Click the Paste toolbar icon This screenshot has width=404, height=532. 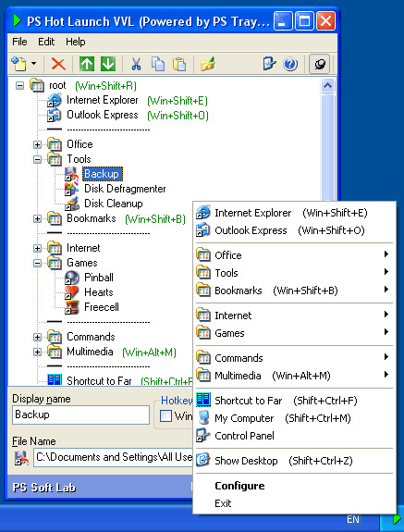179,64
